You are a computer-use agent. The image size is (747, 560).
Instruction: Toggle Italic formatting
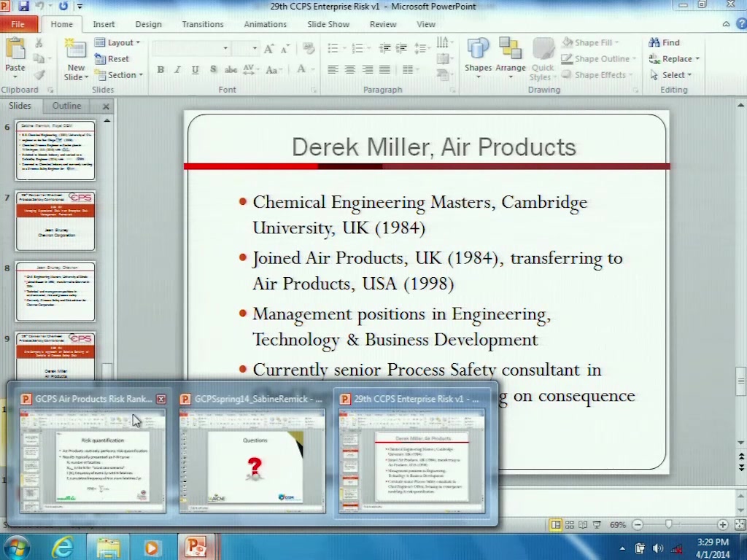[177, 70]
